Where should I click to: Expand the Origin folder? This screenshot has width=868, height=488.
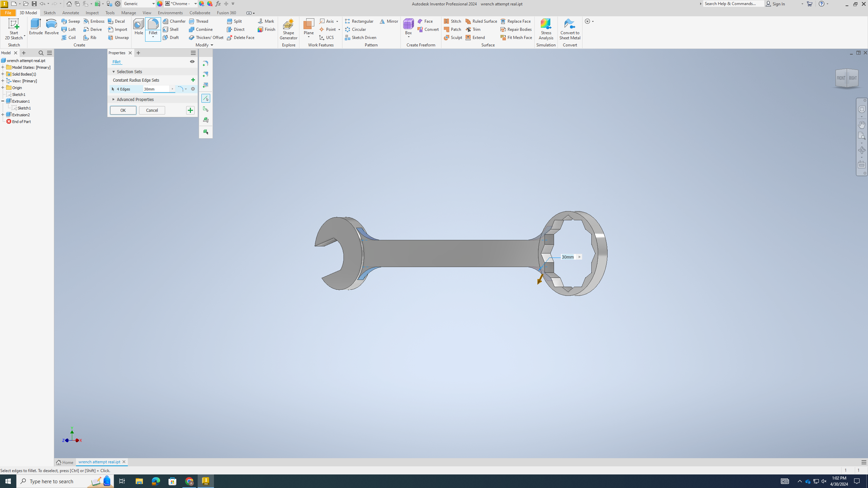[3, 87]
